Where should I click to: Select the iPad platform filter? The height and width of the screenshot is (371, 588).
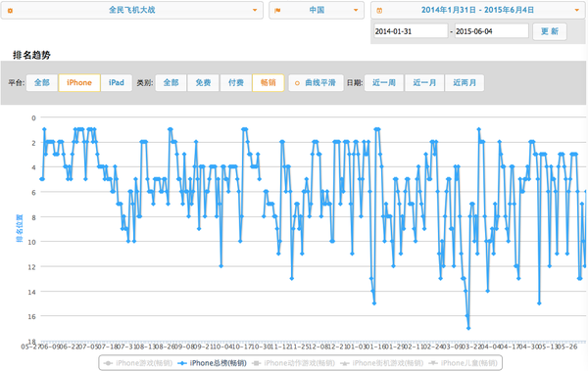point(117,82)
